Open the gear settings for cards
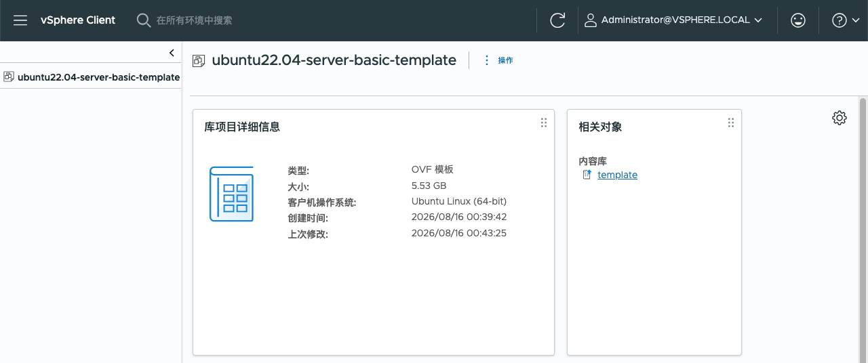This screenshot has width=868, height=363. tap(840, 118)
